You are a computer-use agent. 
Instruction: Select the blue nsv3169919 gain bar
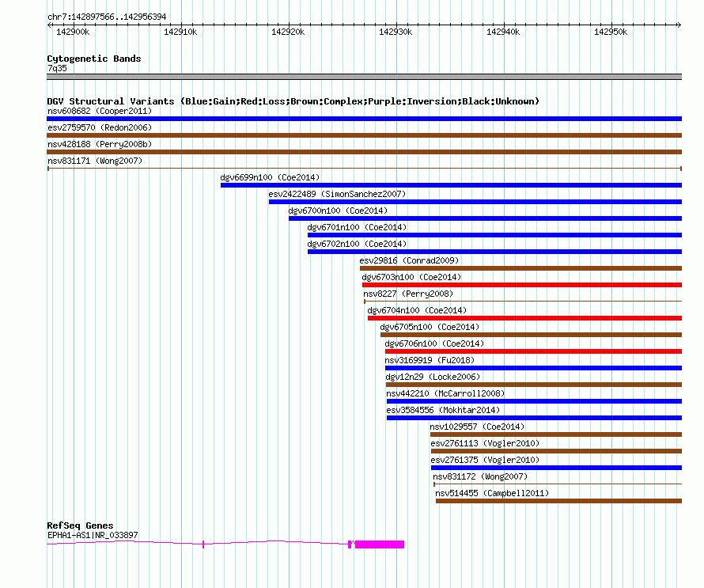click(x=533, y=368)
